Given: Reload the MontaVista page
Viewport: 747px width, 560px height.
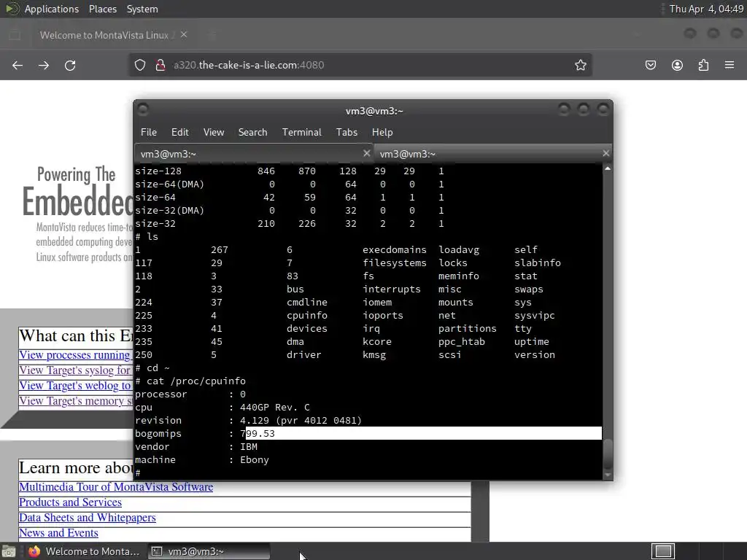Looking at the screenshot, I should click(x=70, y=65).
